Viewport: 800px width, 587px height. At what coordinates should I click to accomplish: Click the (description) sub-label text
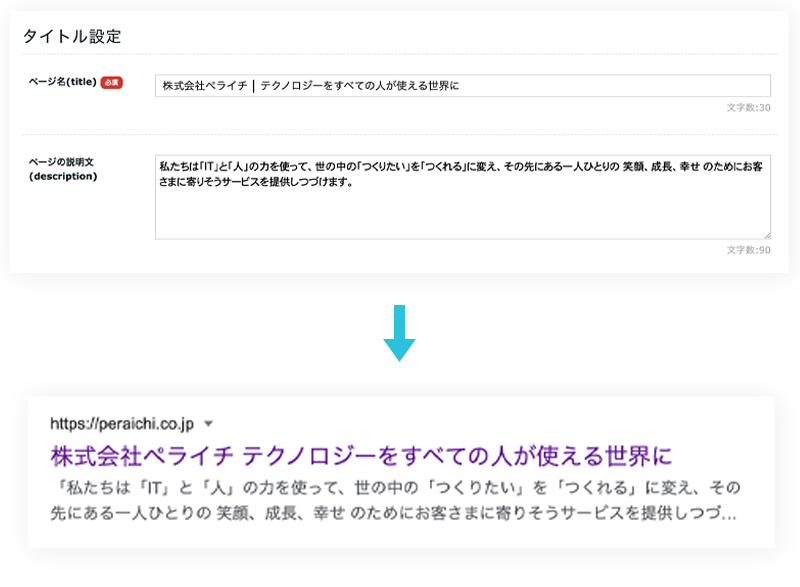pos(63,176)
